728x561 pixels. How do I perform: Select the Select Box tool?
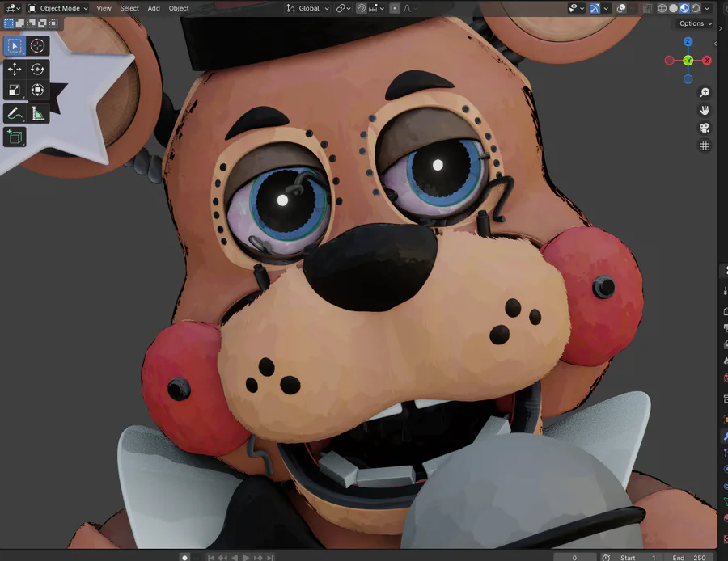point(15,46)
